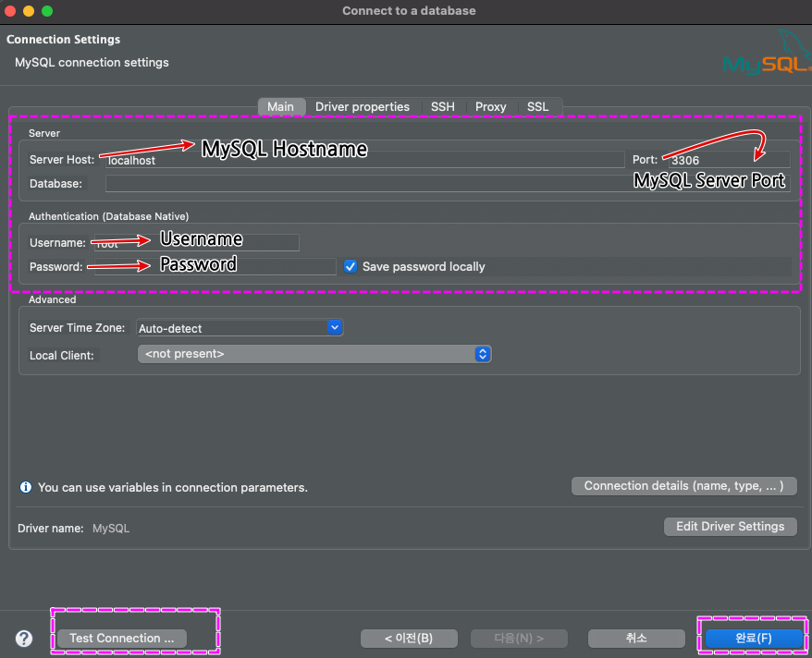This screenshot has width=812, height=658.
Task: Click the Test Connection button
Action: click(122, 639)
